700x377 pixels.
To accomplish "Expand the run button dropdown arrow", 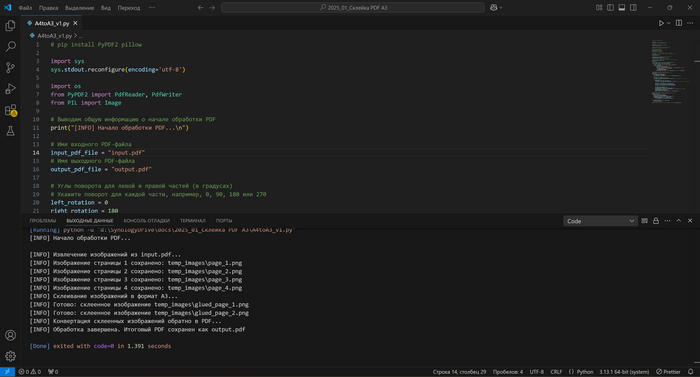I will pyautogui.click(x=669, y=23).
